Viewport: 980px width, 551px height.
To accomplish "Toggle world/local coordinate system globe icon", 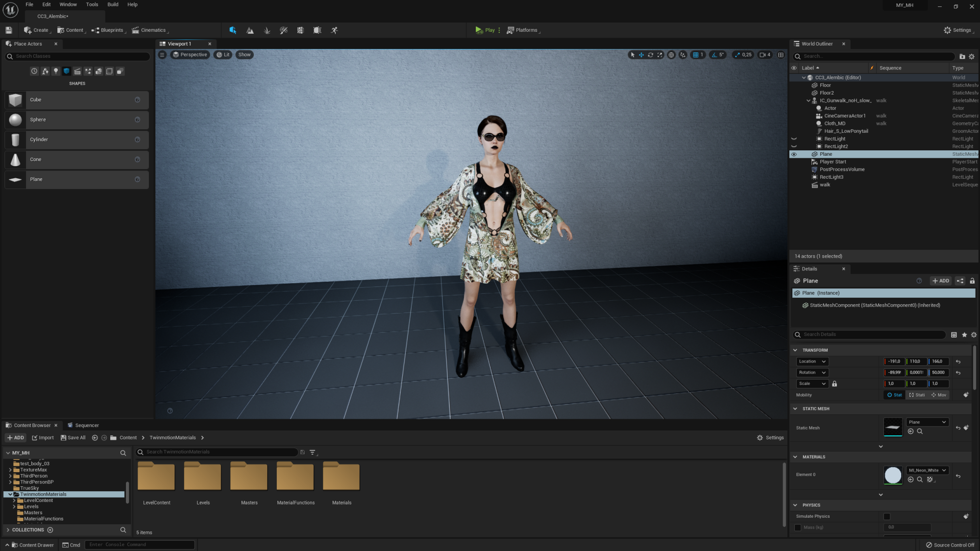I will [x=671, y=55].
